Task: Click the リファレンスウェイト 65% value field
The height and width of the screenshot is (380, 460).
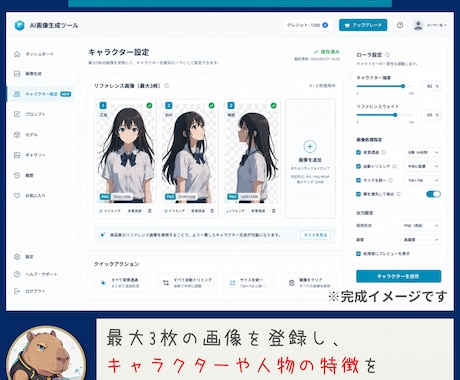Action: coord(431,115)
